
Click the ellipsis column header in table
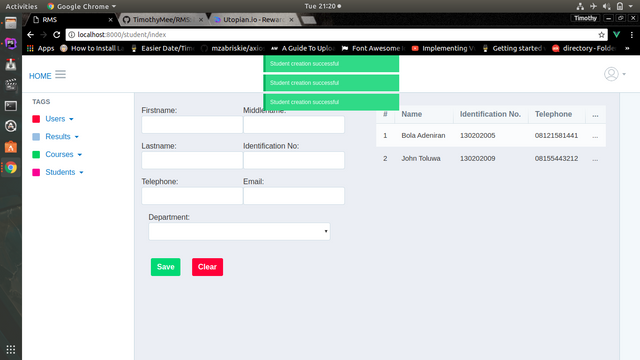click(595, 115)
